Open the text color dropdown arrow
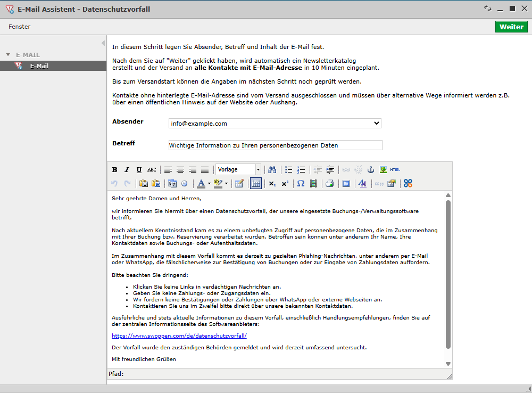Image resolution: width=532 pixels, height=393 pixels. (208, 184)
